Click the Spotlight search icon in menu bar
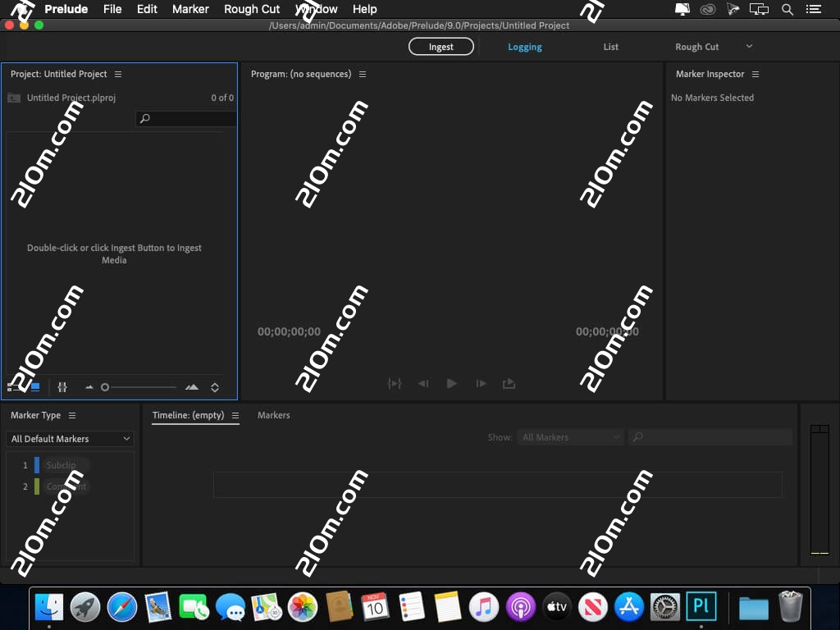Screen dimensions: 840x630 787,9
